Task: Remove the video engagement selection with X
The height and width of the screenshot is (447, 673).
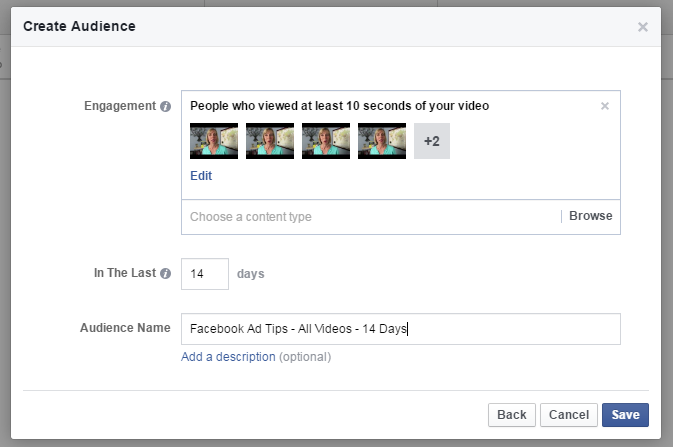Action: pos(604,106)
